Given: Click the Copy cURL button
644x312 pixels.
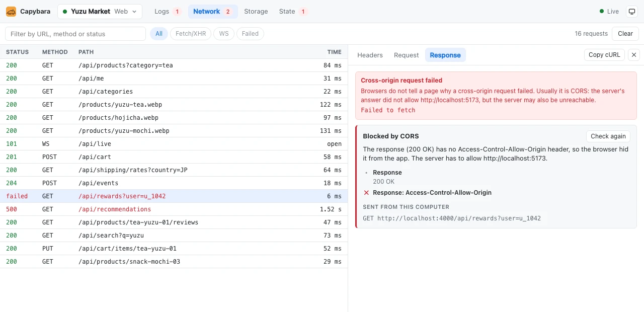Looking at the screenshot, I should pos(604,55).
